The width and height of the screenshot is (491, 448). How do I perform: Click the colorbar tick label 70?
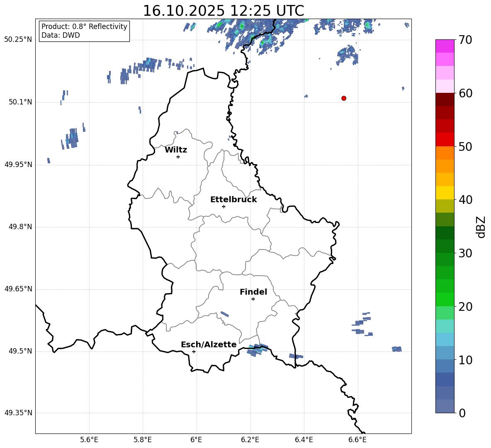465,40
